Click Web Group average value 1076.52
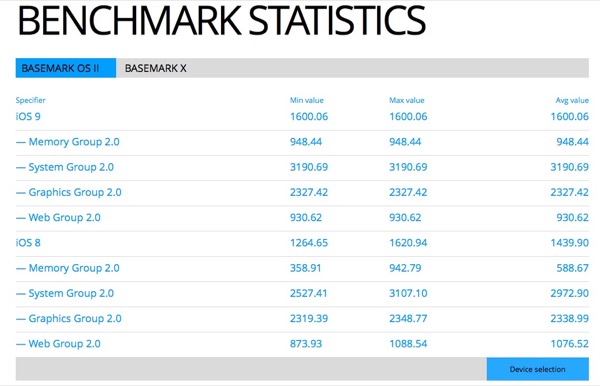 [x=569, y=344]
